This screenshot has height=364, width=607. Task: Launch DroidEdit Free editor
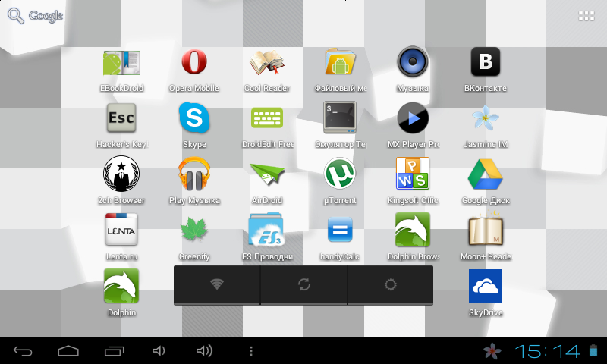click(x=267, y=118)
